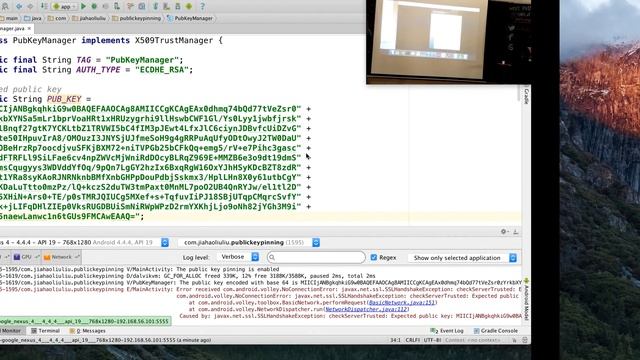Screen dimensions: 640x360
Task: Open the Help question mark icon
Action: (202, 6)
